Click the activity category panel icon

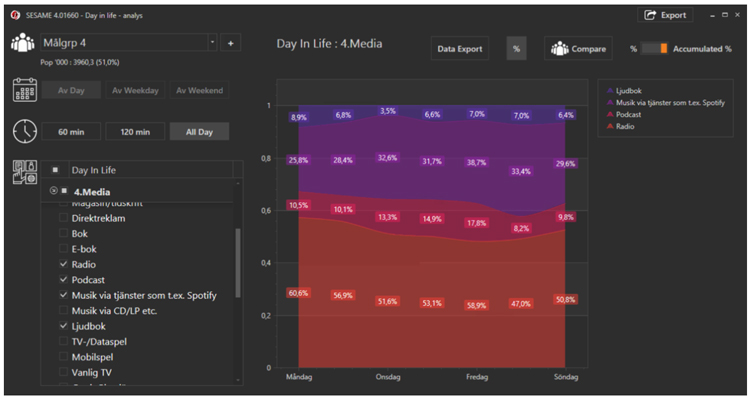(24, 171)
